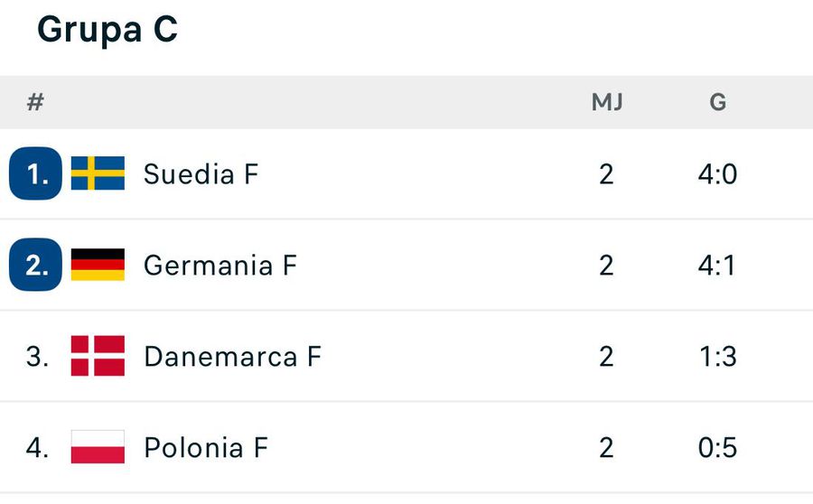Click Germania's 4:1 goal record
Screen dimensions: 813x504
718,265
